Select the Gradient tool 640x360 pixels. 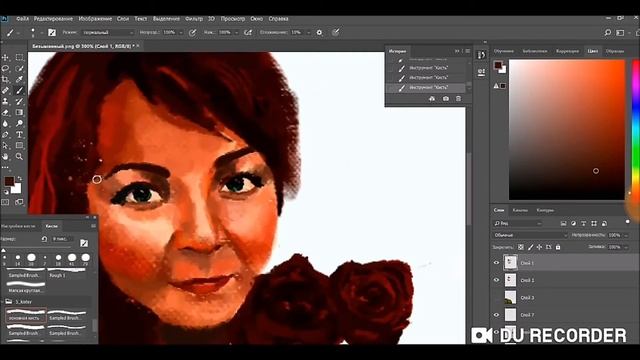click(x=19, y=112)
